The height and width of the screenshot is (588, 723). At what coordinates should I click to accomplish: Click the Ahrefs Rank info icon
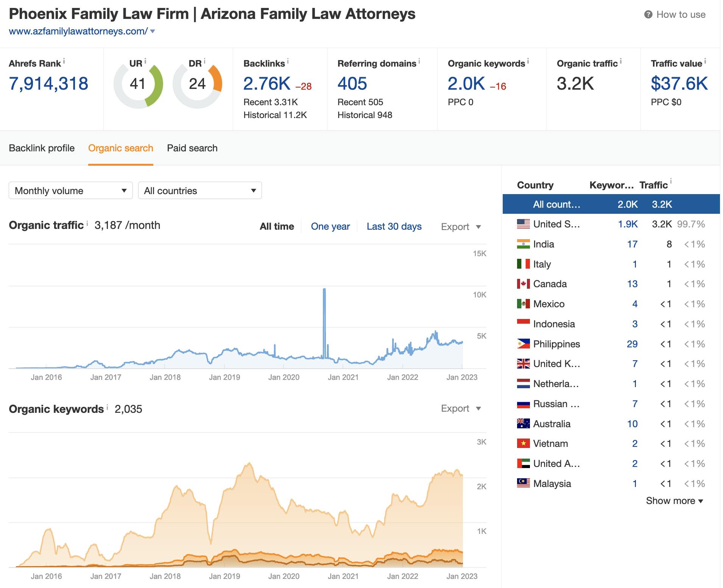pyautogui.click(x=64, y=61)
